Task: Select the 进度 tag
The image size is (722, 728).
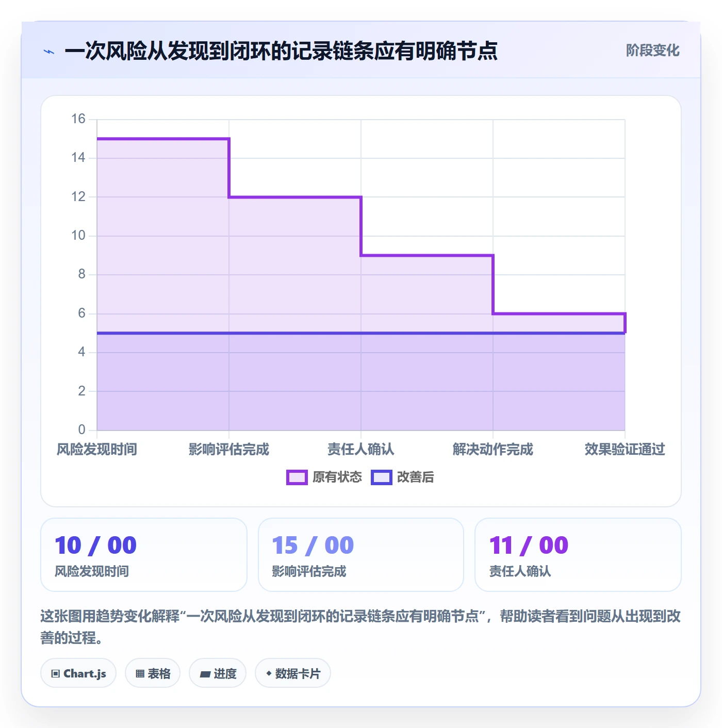Action: click(218, 673)
